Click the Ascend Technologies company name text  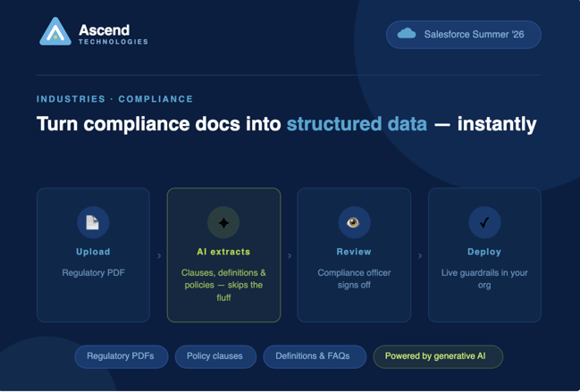tap(112, 34)
